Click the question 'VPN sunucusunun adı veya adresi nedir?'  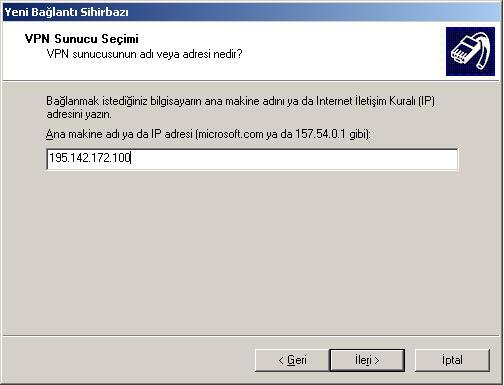144,54
